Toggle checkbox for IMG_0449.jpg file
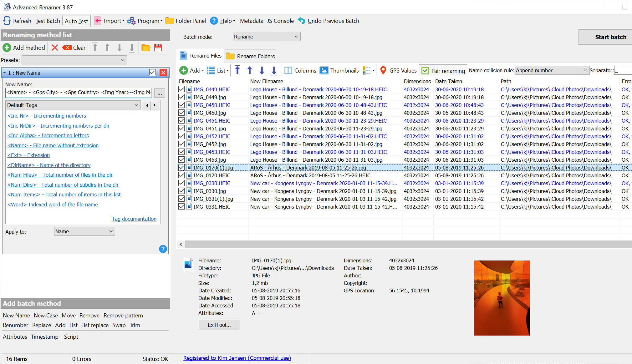This screenshot has width=632, height=364. (x=183, y=97)
